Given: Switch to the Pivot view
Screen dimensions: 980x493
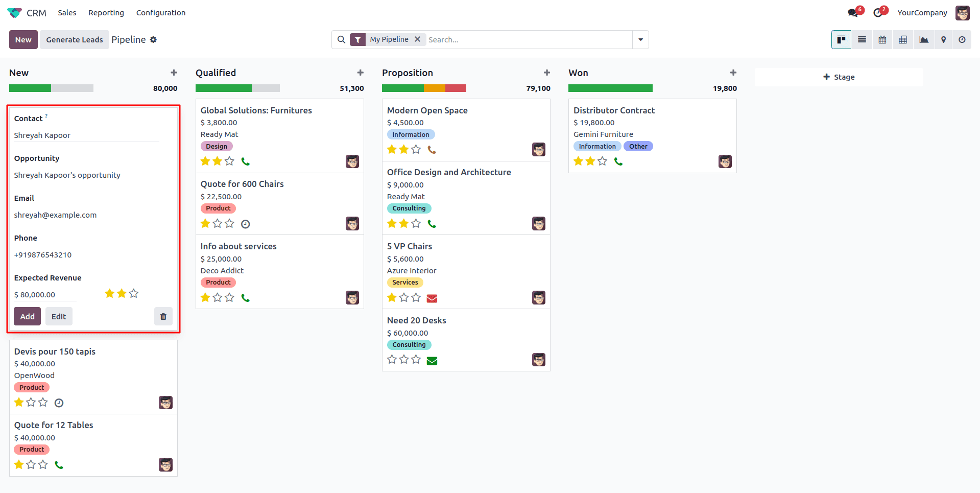Looking at the screenshot, I should tap(902, 39).
